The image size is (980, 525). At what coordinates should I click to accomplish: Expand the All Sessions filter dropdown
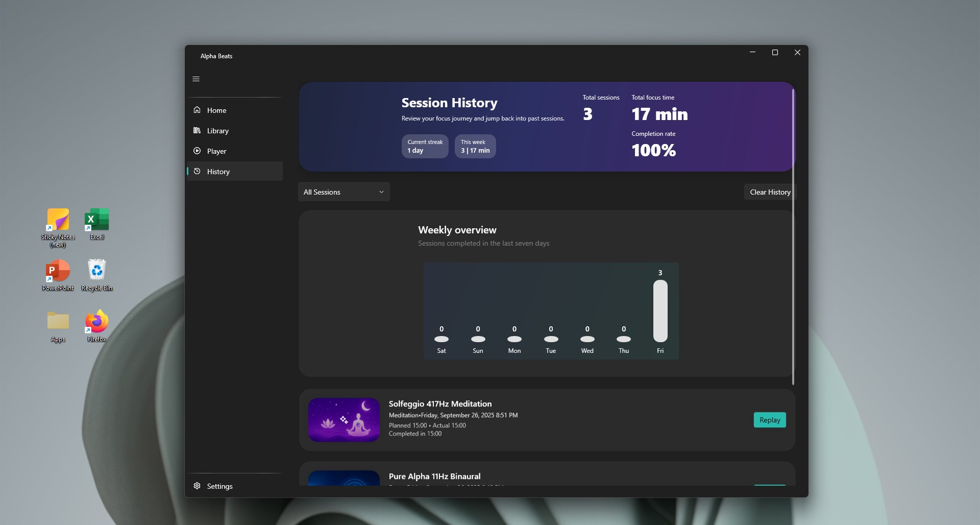click(x=344, y=192)
